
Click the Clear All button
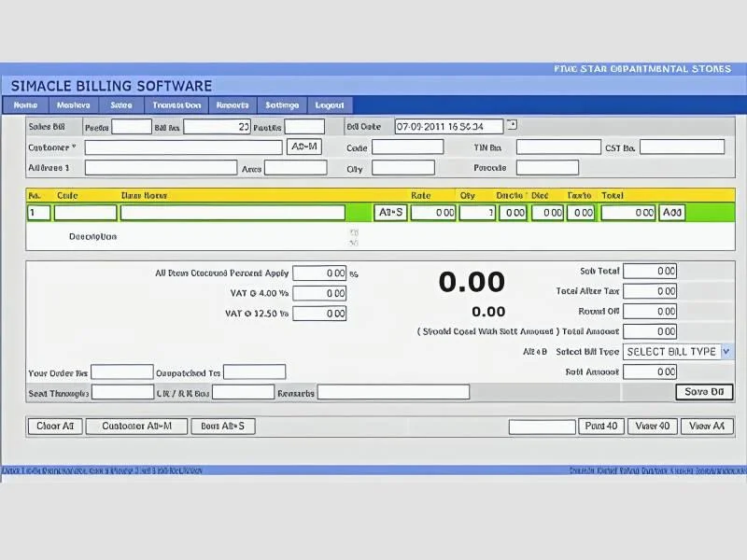55,427
